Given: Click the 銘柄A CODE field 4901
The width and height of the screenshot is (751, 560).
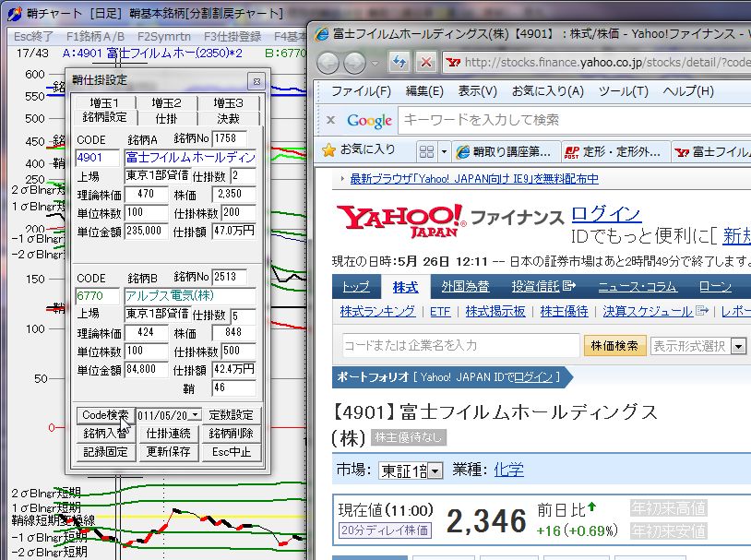Looking at the screenshot, I should 98,158.
